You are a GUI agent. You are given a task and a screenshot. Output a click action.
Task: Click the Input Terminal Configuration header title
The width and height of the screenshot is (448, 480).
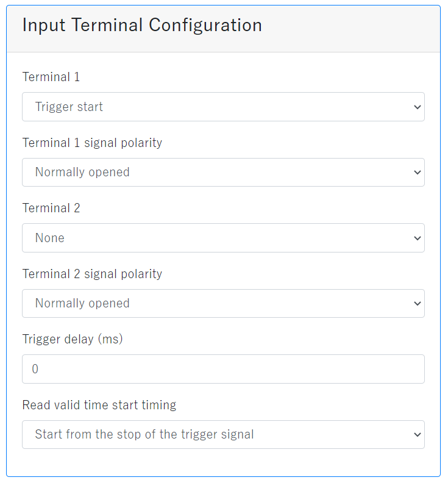tap(142, 26)
